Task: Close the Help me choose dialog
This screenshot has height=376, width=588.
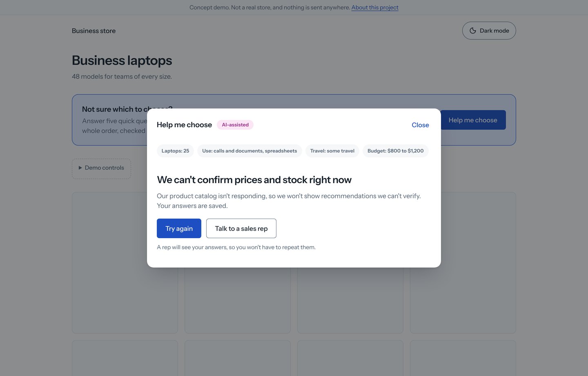Action: (x=420, y=125)
